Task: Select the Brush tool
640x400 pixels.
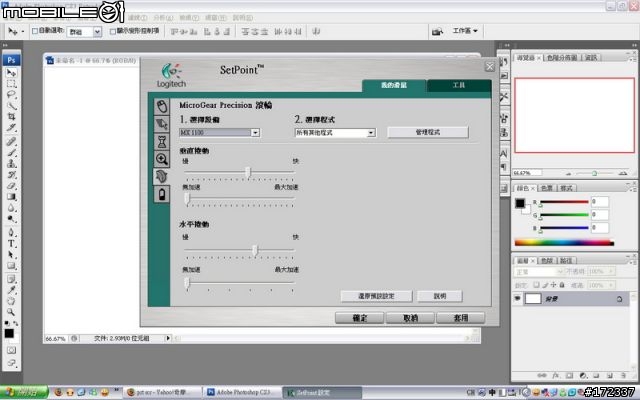Action: [11, 153]
